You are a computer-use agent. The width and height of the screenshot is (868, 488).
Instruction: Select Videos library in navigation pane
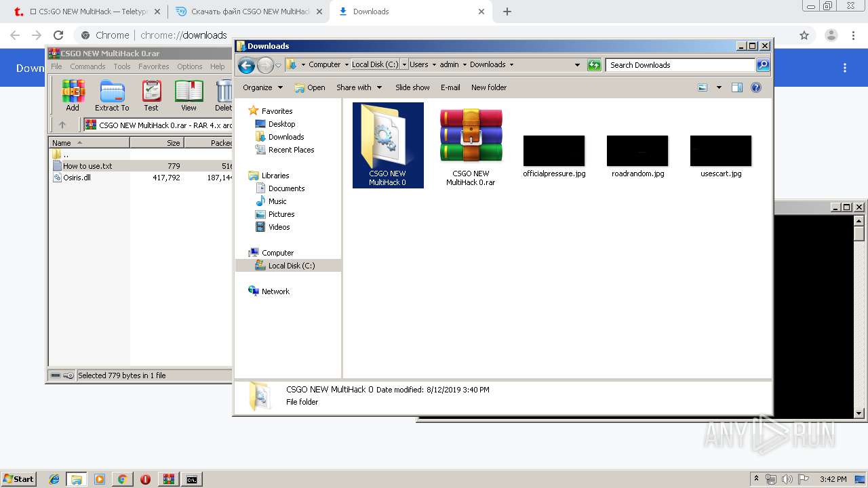(273, 227)
